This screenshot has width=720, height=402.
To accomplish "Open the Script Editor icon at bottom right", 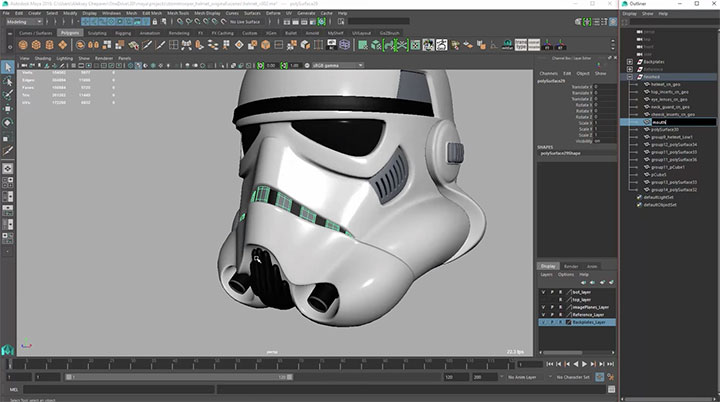I will (611, 389).
